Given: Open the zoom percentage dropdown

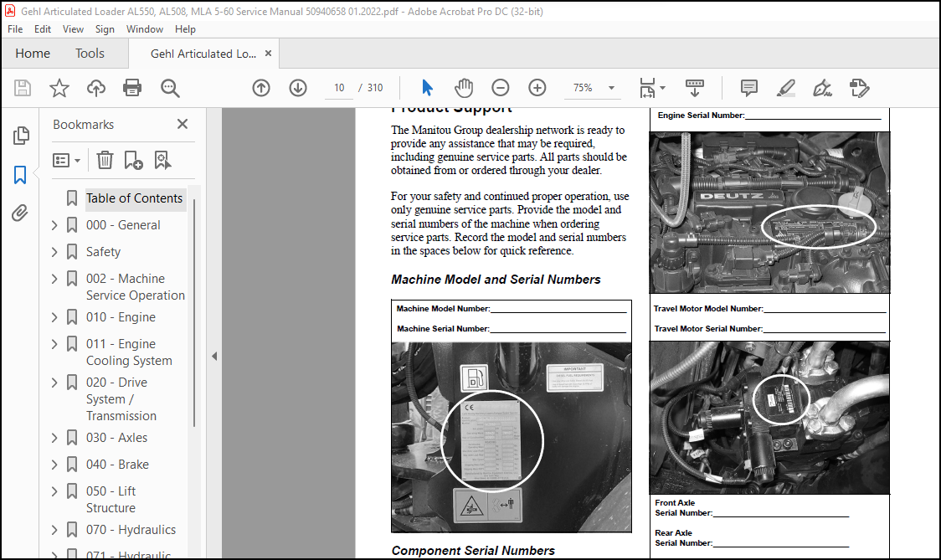Looking at the screenshot, I should [611, 88].
